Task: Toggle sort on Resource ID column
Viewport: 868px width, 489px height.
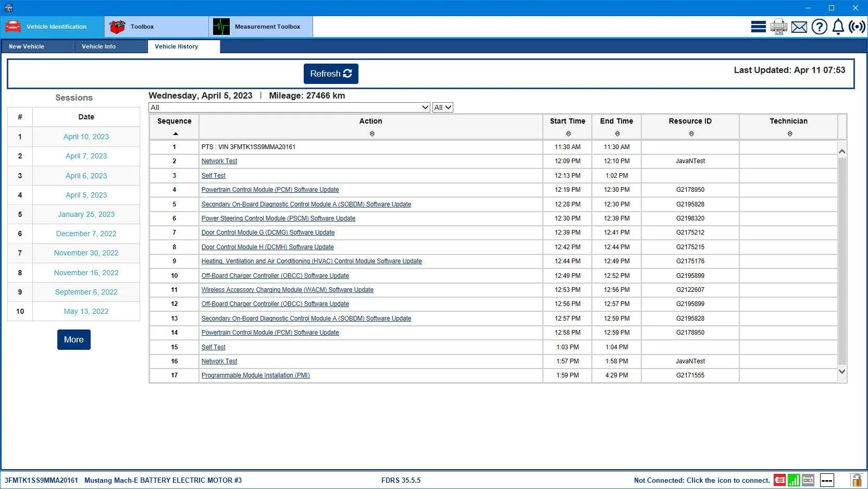Action: tap(691, 134)
